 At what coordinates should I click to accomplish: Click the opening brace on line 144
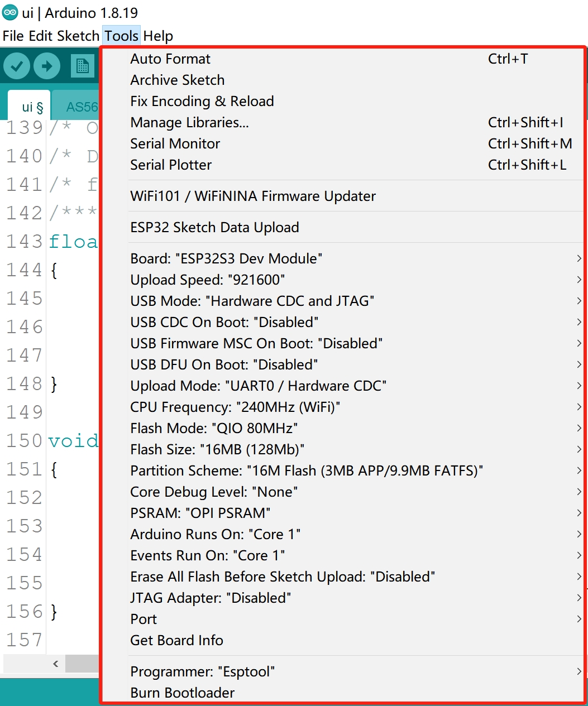coord(54,270)
